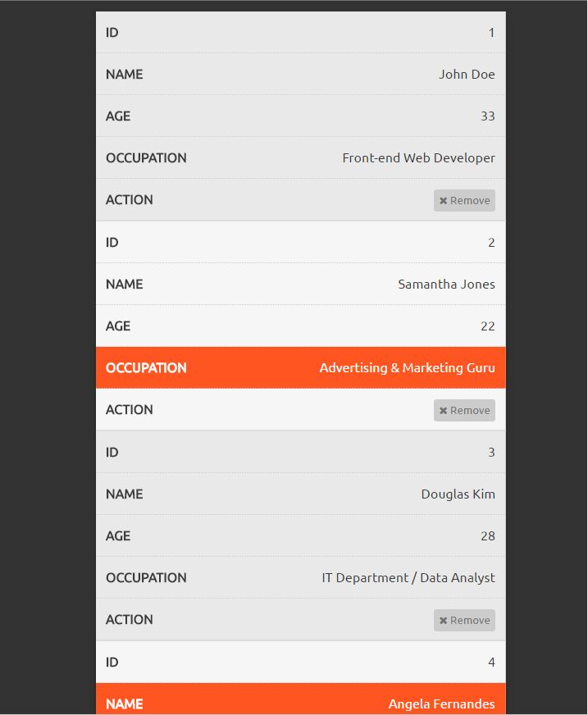Click the X icon in Samantha Jones's Remove button

click(444, 411)
